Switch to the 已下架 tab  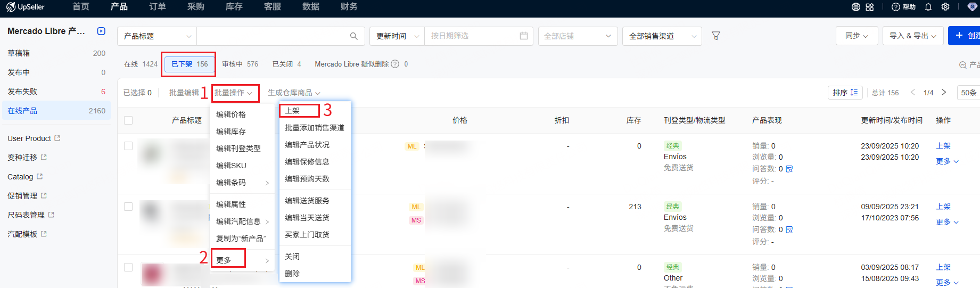tap(190, 64)
